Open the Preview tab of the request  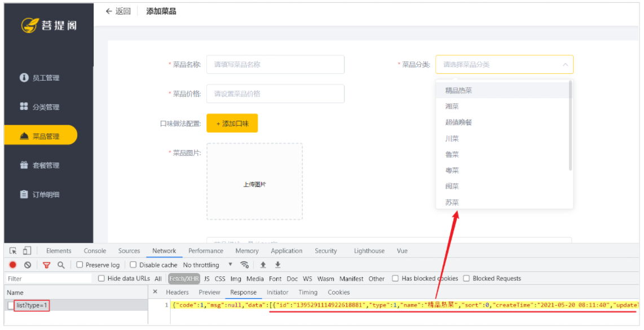point(209,292)
